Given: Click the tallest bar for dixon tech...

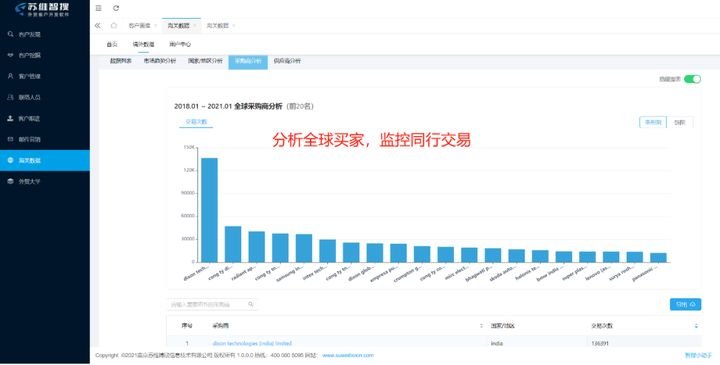Looking at the screenshot, I should [x=209, y=210].
